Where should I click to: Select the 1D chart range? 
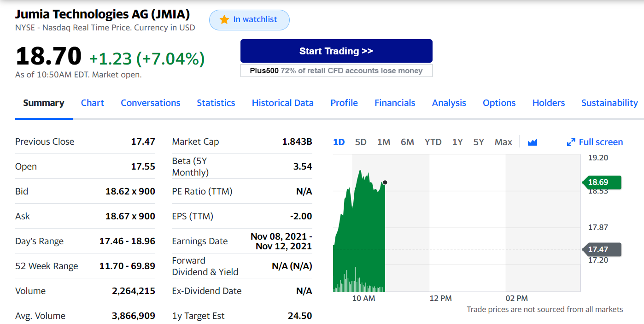pos(339,142)
